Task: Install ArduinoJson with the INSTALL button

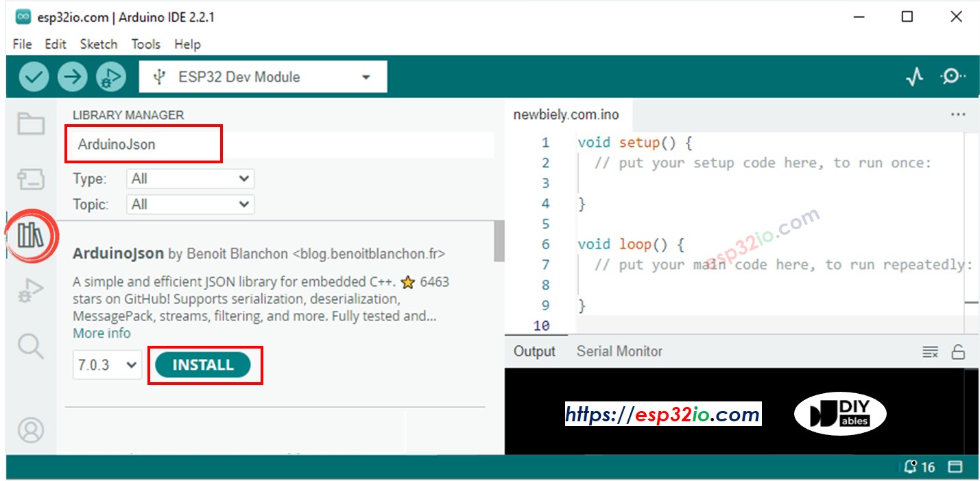Action: click(x=204, y=365)
